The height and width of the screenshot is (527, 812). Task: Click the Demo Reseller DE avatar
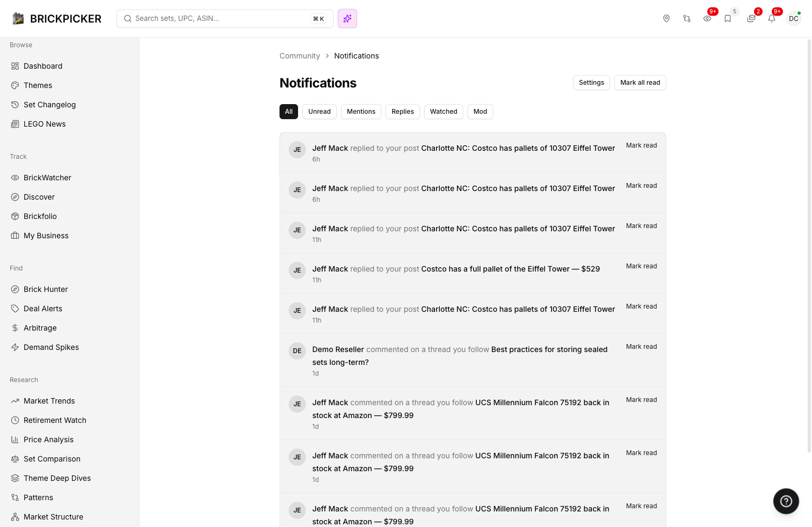click(297, 351)
